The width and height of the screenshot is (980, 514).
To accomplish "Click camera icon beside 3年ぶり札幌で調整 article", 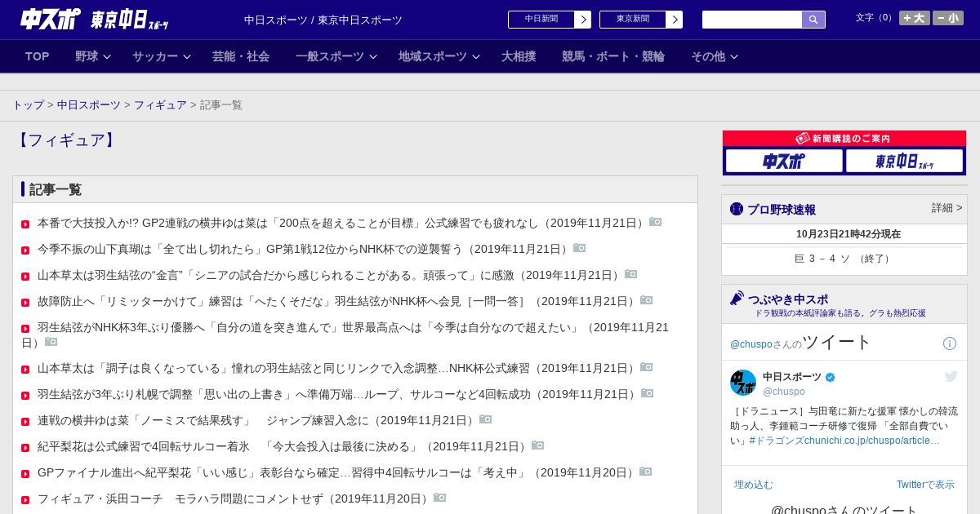I will [x=647, y=393].
